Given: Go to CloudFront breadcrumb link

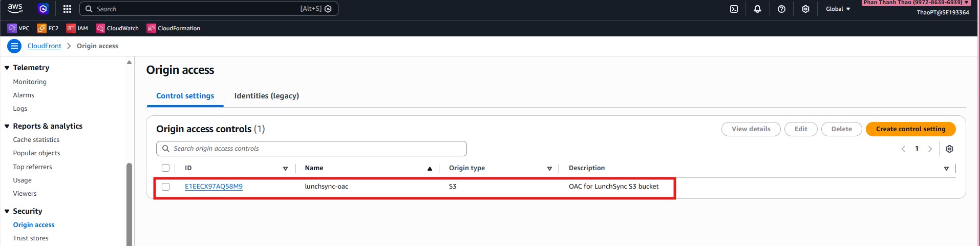Looking at the screenshot, I should (x=44, y=46).
